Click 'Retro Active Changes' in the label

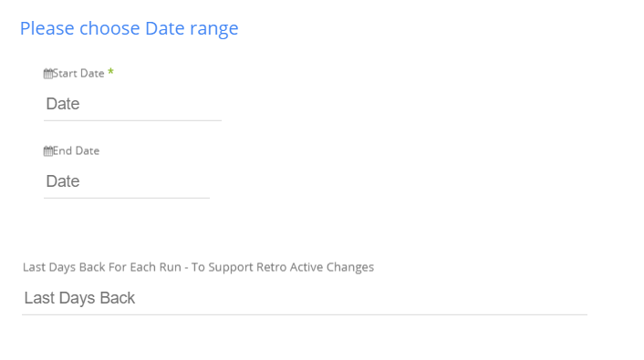(315, 267)
